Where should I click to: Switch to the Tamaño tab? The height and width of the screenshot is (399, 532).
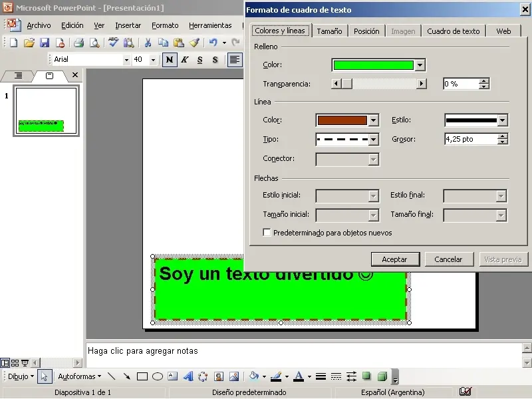coord(329,31)
